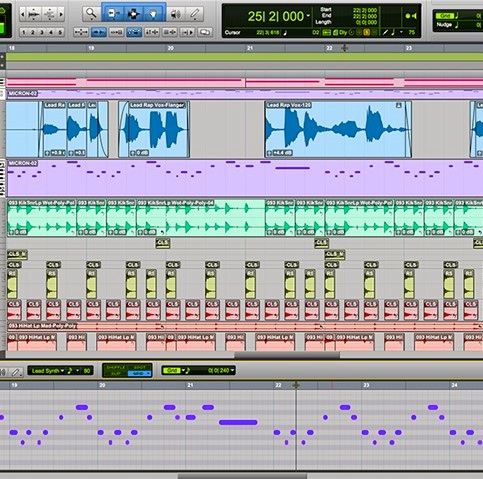The image size is (483, 479).
Task: Toggle Insertion Follows Playback button
Action: [187, 32]
